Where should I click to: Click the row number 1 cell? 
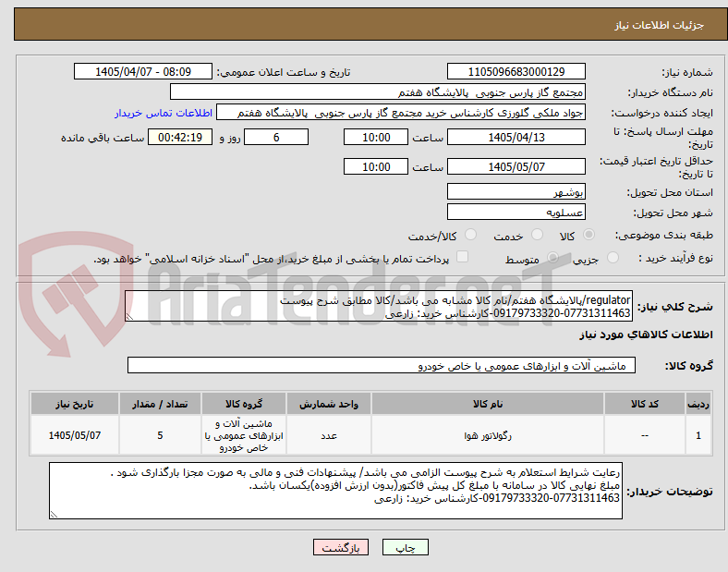click(698, 435)
